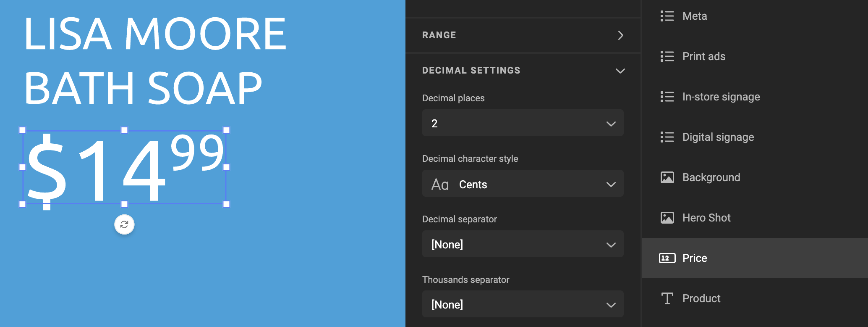This screenshot has width=868, height=327.
Task: Click the Decimal separator label
Action: point(460,219)
